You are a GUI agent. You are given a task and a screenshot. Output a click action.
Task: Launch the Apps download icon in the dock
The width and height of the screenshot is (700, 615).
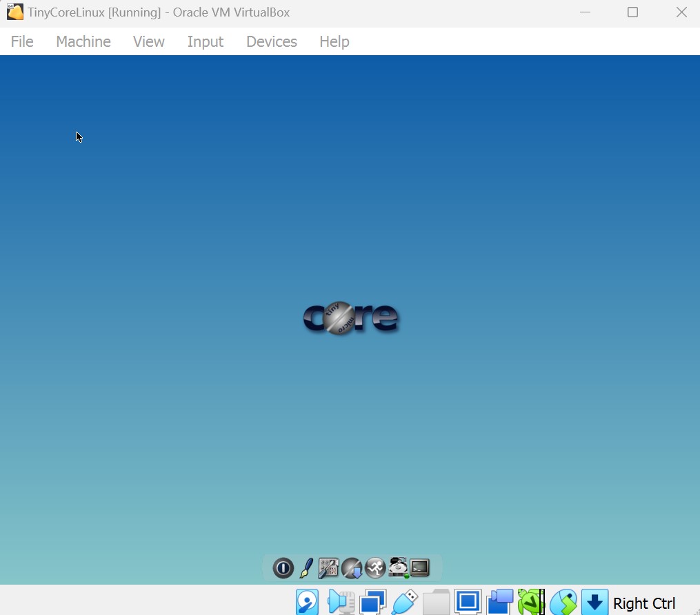(x=352, y=568)
